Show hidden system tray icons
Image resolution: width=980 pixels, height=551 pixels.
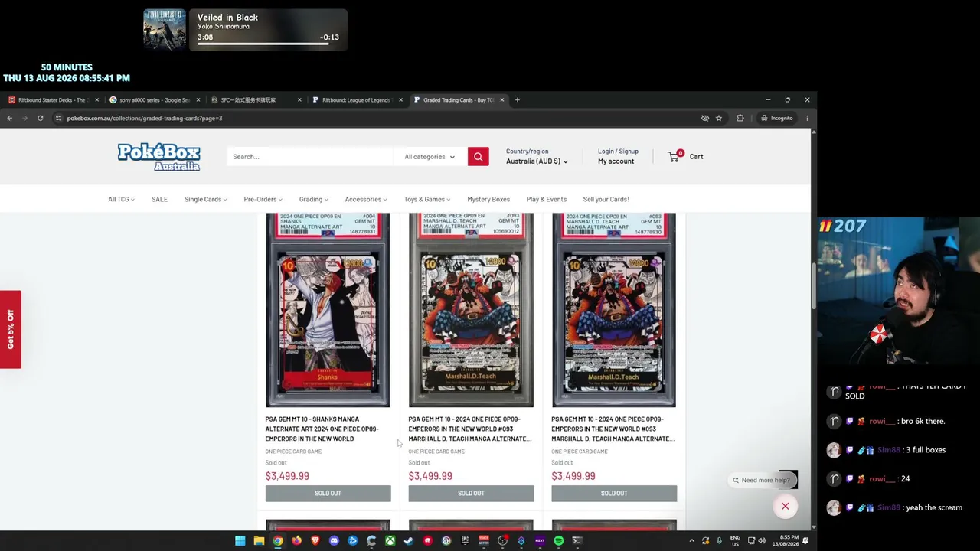pos(691,541)
